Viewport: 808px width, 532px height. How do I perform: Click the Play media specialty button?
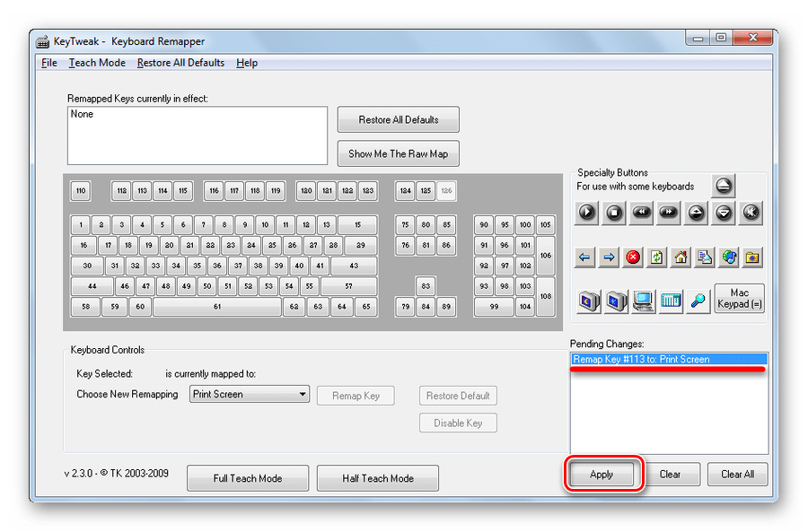tap(586, 213)
